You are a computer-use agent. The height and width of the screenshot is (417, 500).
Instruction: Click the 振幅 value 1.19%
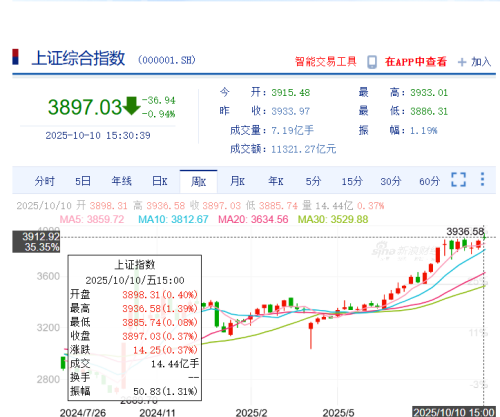423,130
